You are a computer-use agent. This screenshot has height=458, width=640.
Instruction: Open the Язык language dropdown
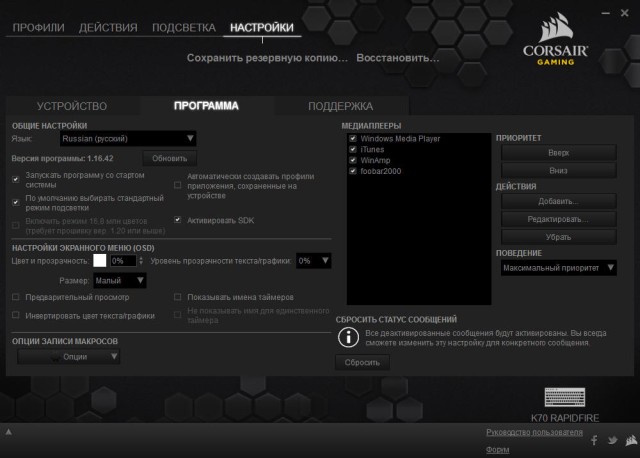coord(128,138)
